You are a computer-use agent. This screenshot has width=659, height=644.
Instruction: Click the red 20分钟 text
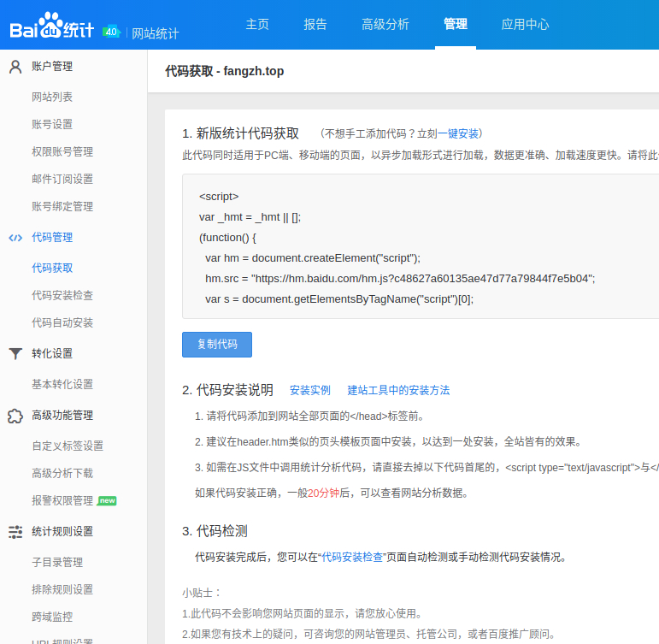324,493
